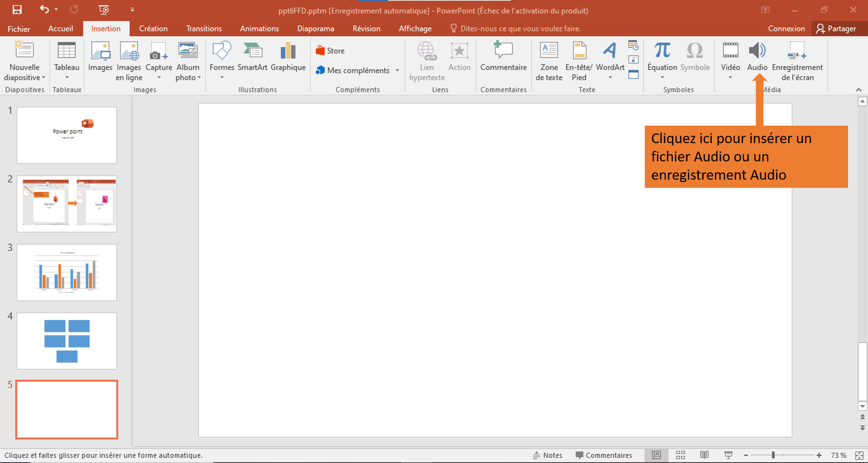This screenshot has height=463, width=868.
Task: Switch to the Accueil tab
Action: tap(60, 29)
